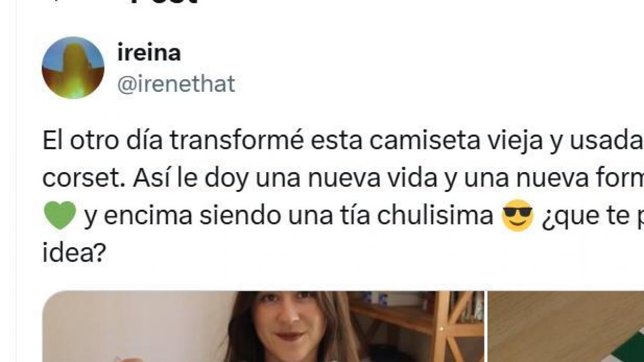Click the partially visible Post header
This screenshot has width=644, height=362.
(x=164, y=3)
